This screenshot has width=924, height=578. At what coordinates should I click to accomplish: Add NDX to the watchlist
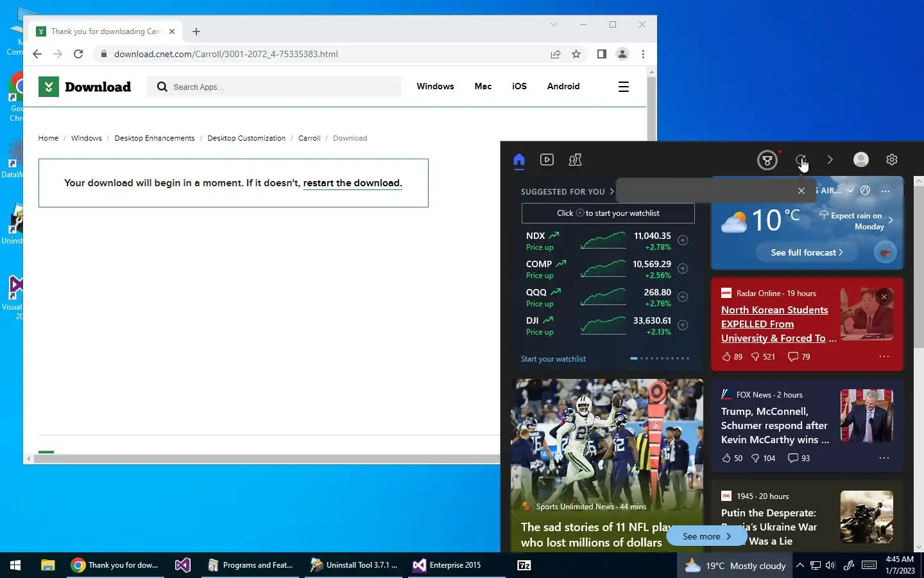[x=683, y=240]
